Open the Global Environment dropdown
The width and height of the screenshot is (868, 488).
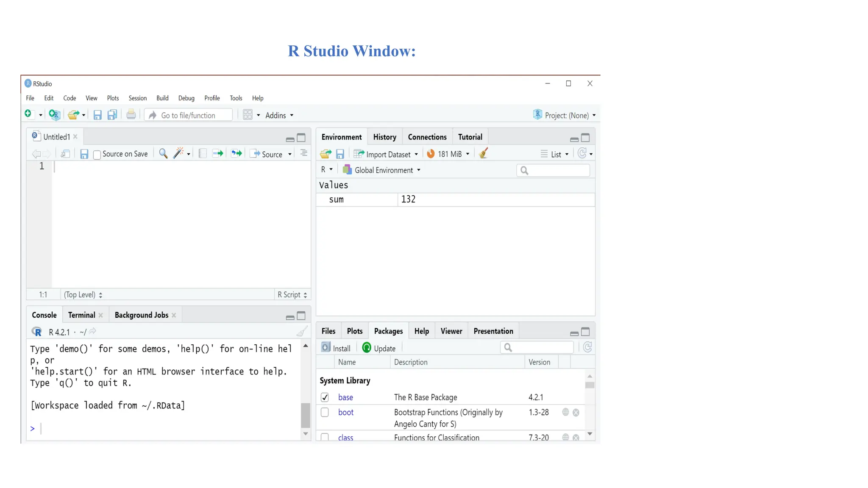pos(382,170)
